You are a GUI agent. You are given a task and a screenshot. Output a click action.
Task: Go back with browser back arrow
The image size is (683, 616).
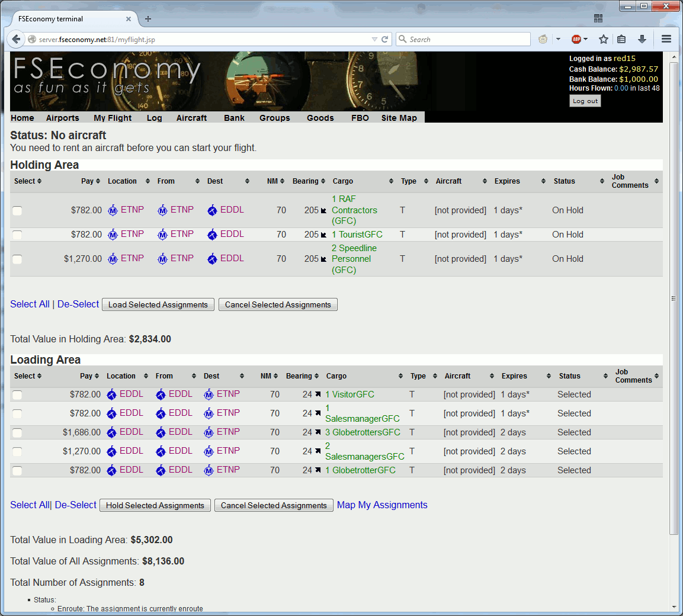click(16, 39)
